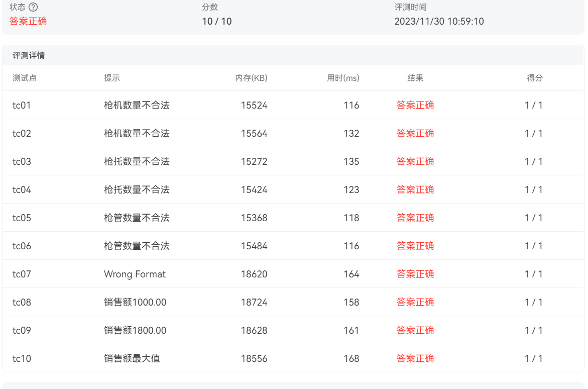Click the tc05 答案正确 result
Viewport: 588px width, 389px height.
[415, 218]
